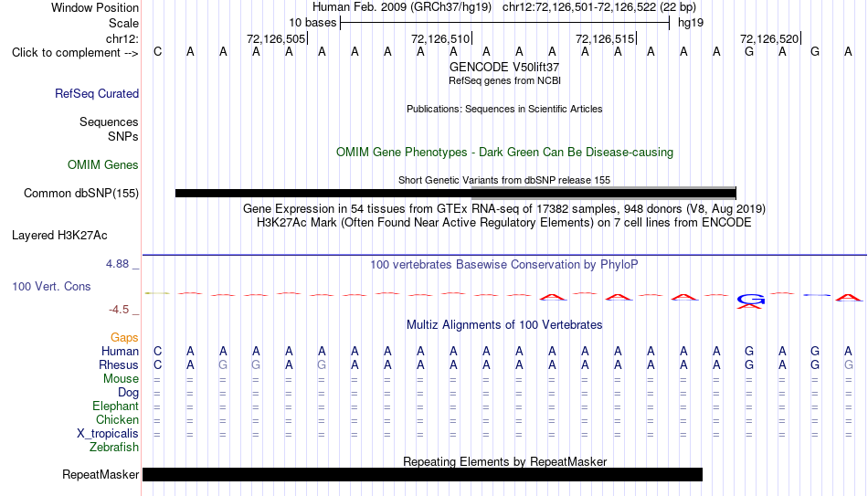This screenshot has height=496, width=868.
Task: Select the Chicken species row label
Action: tap(117, 419)
